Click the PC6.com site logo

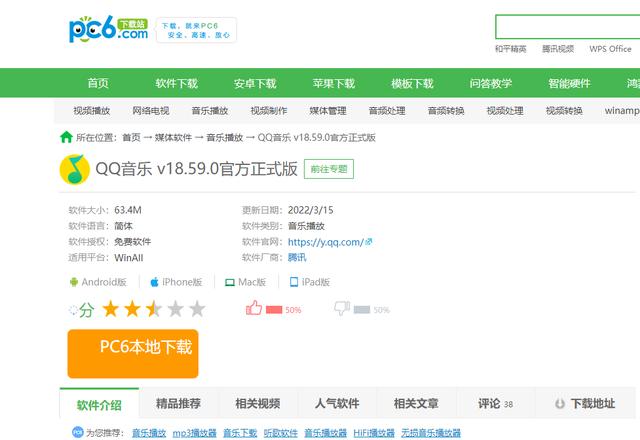[x=109, y=29]
